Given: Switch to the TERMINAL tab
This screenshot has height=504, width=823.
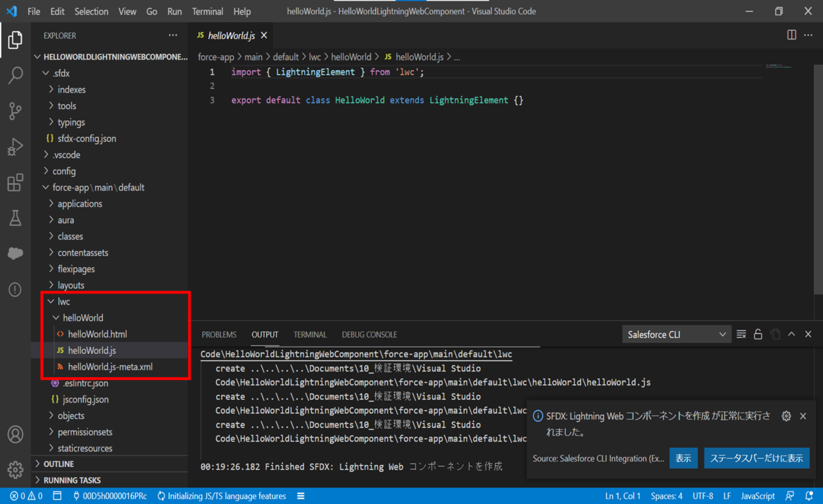Looking at the screenshot, I should click(x=310, y=335).
